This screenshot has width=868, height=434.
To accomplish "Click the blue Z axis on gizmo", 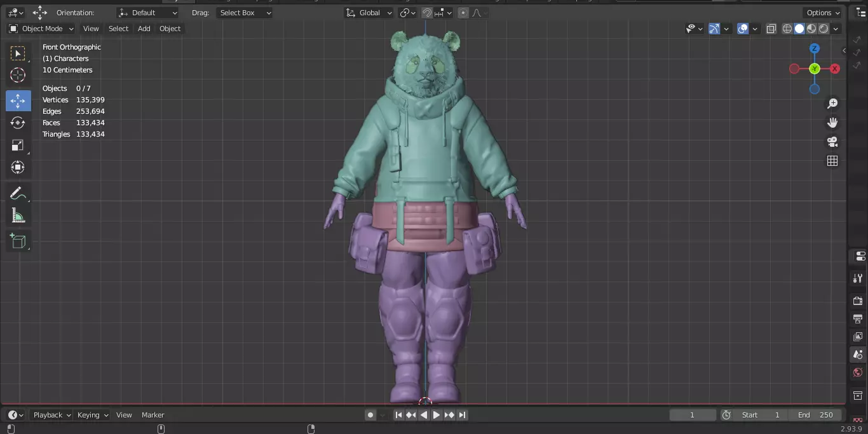I will [x=815, y=48].
